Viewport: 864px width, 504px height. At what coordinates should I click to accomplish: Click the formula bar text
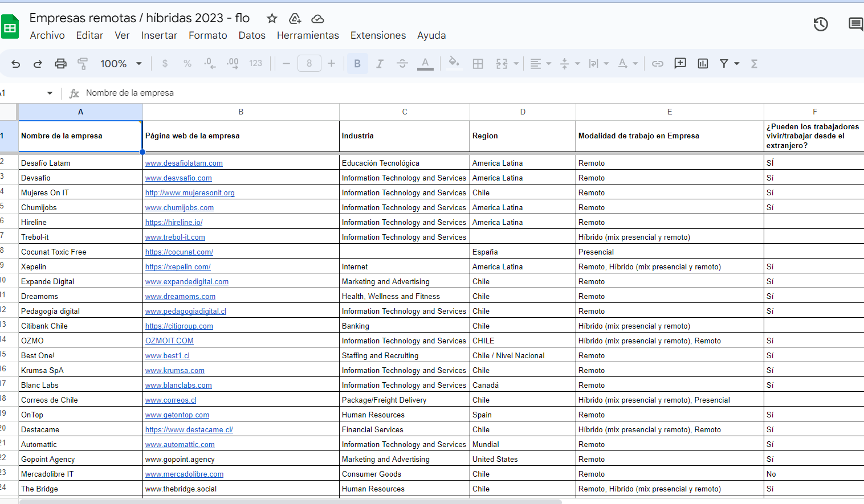point(130,93)
